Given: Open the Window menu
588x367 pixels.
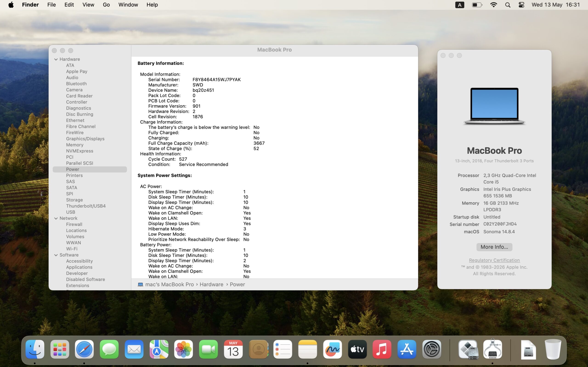Looking at the screenshot, I should pos(128,5).
